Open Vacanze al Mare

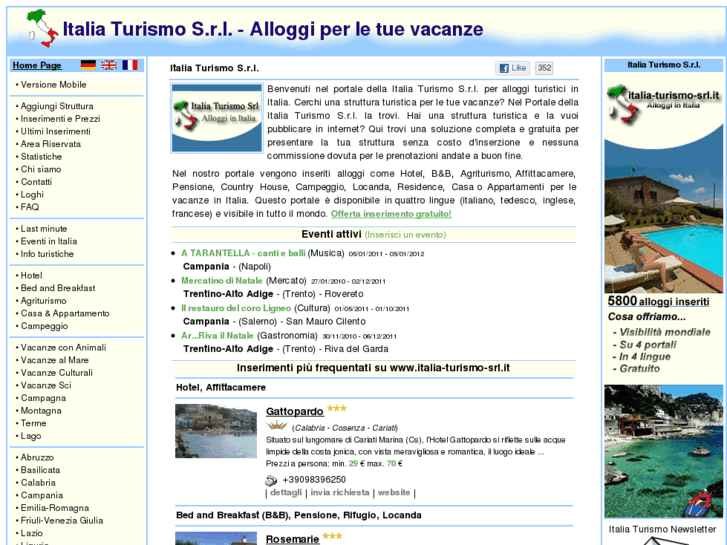(55, 360)
